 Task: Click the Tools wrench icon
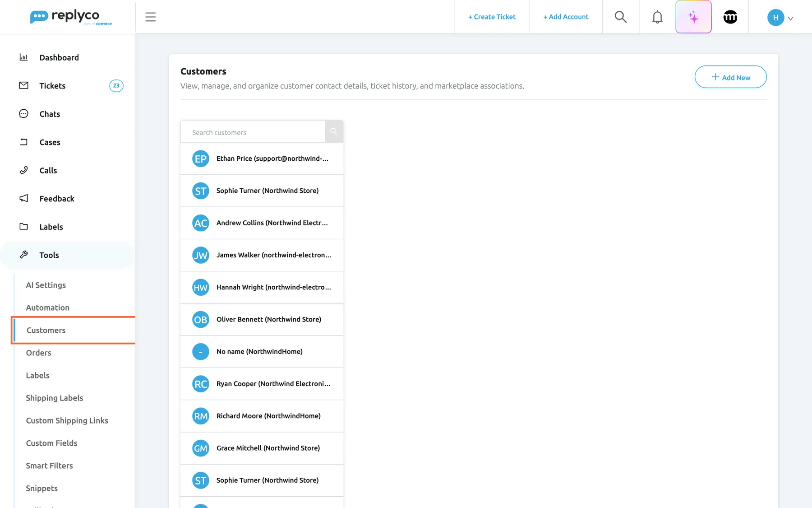point(23,255)
